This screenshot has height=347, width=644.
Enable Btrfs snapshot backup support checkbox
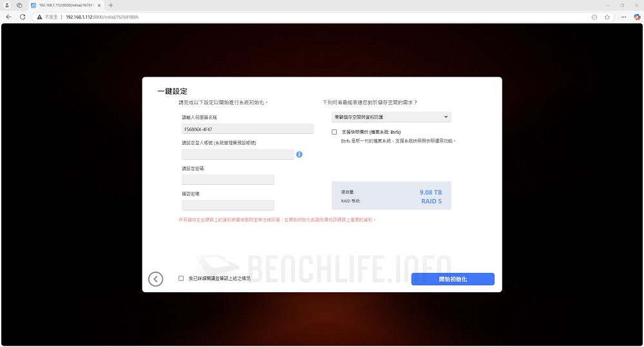(334, 132)
